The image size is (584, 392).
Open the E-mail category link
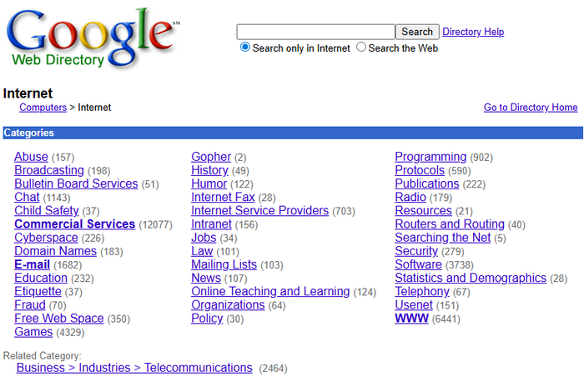pyautogui.click(x=32, y=264)
